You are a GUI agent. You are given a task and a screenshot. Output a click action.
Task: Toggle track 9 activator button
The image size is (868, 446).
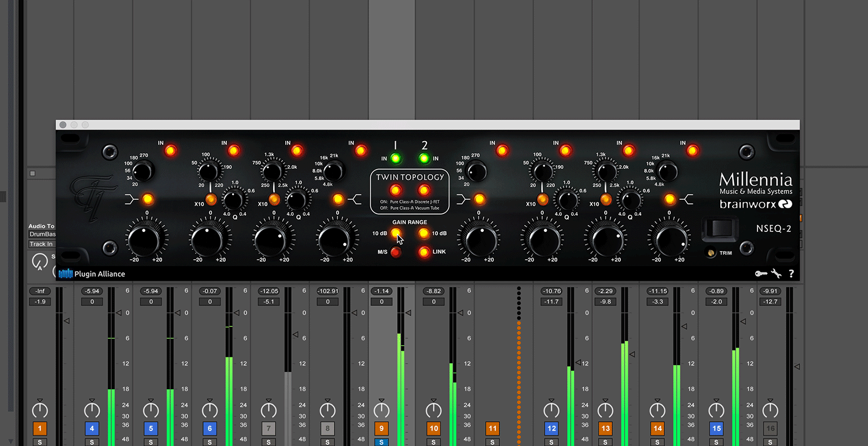tap(381, 429)
